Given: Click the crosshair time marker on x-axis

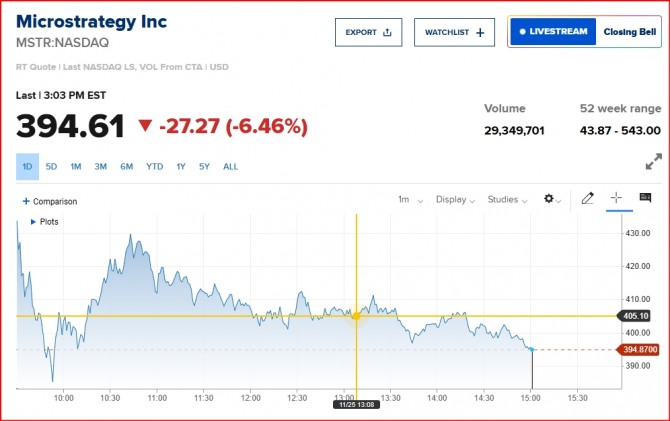Looking at the screenshot, I should (356, 404).
